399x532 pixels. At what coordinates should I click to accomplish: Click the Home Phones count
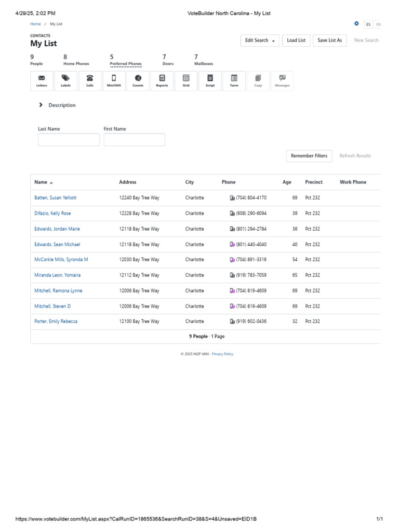tap(76, 60)
